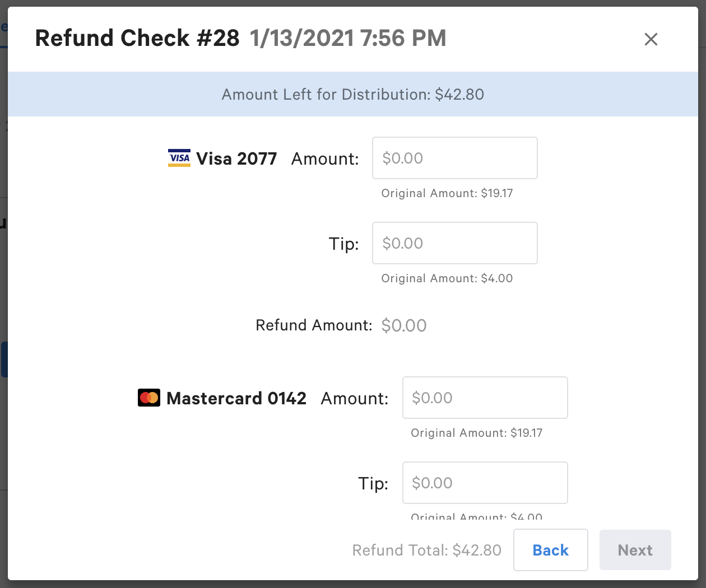The width and height of the screenshot is (706, 588).
Task: Dismiss the refund dialog with the X
Action: click(x=651, y=39)
